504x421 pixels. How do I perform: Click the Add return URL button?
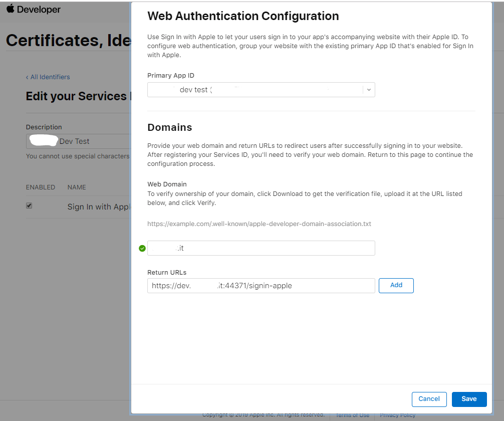(x=396, y=285)
